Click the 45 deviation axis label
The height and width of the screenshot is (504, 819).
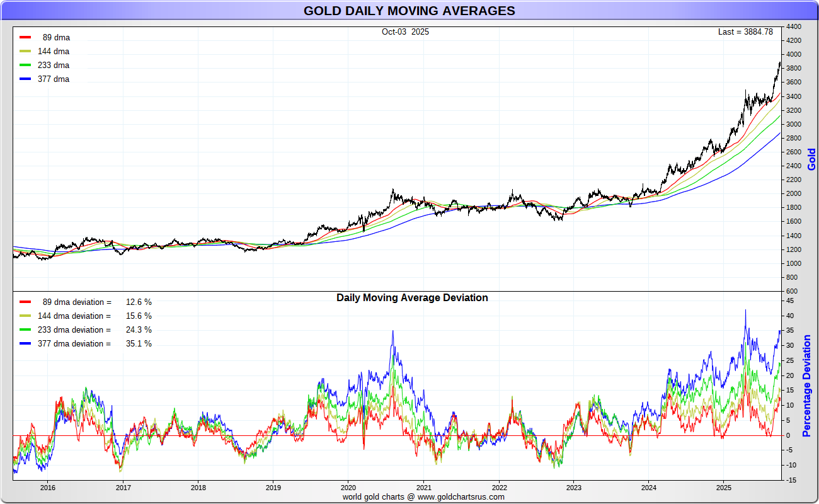point(790,301)
